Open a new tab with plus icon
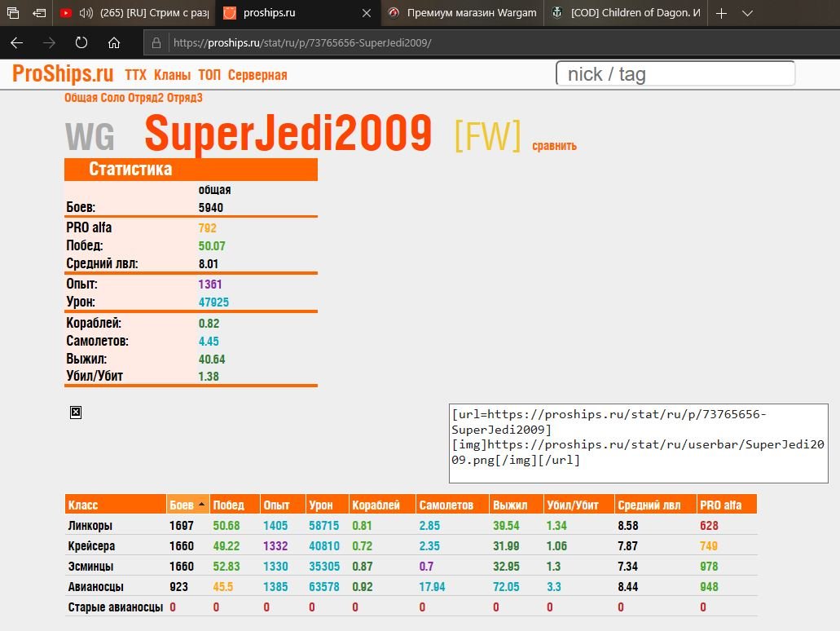Viewport: 840px width, 631px height. pos(721,13)
